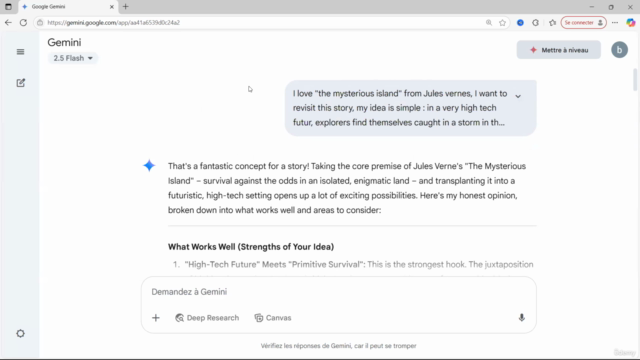Screen dimensions: 640x360
Task: Click the Gemini sparkle response icon
Action: pyautogui.click(x=149, y=165)
